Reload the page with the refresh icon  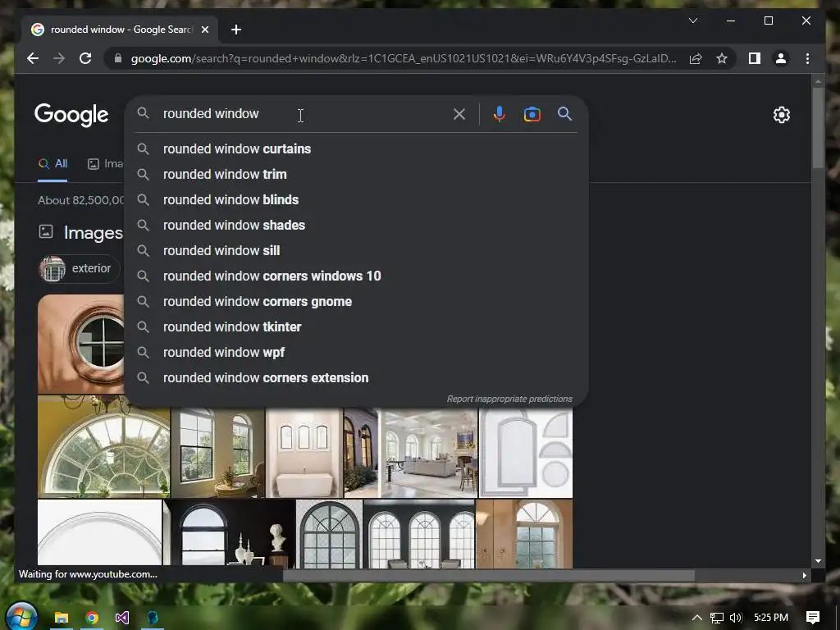[x=85, y=58]
